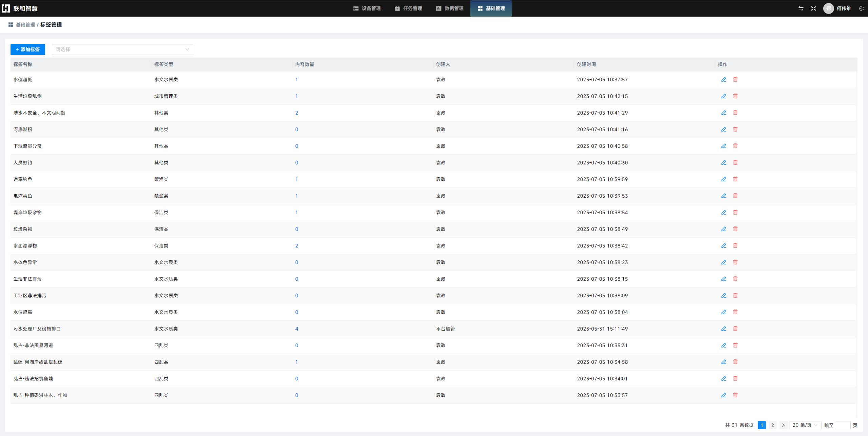The height and width of the screenshot is (436, 868).
Task: Open the 数据管理 menu
Action: pyautogui.click(x=450, y=8)
